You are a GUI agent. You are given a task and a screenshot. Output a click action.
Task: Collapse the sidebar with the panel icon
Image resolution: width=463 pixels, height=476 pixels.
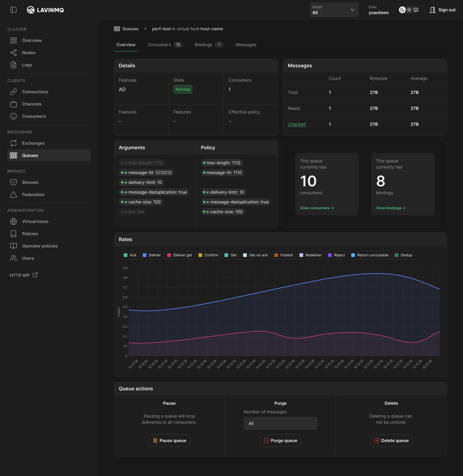[x=13, y=10]
